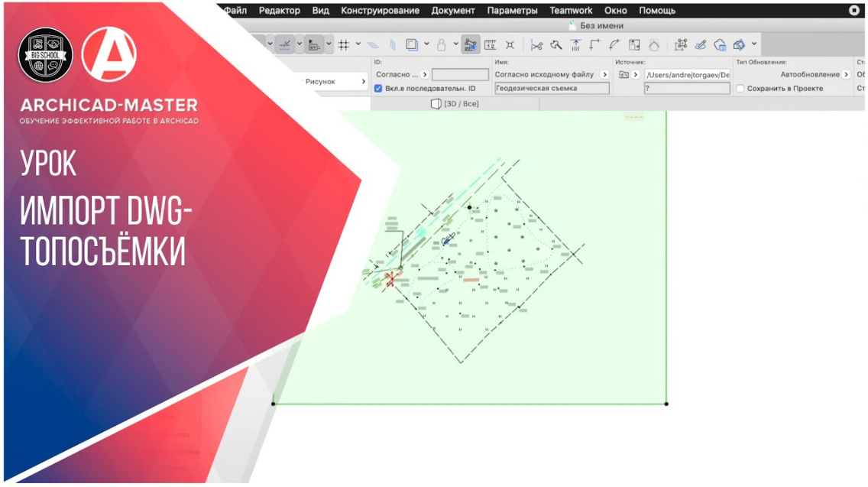Click the black node on survey plot

click(x=469, y=207)
